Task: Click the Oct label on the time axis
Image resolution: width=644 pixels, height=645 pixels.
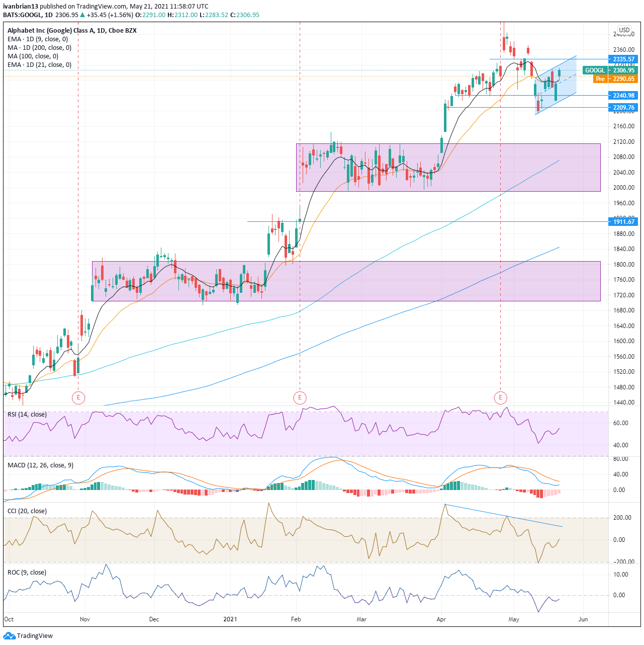Action: 9,619
